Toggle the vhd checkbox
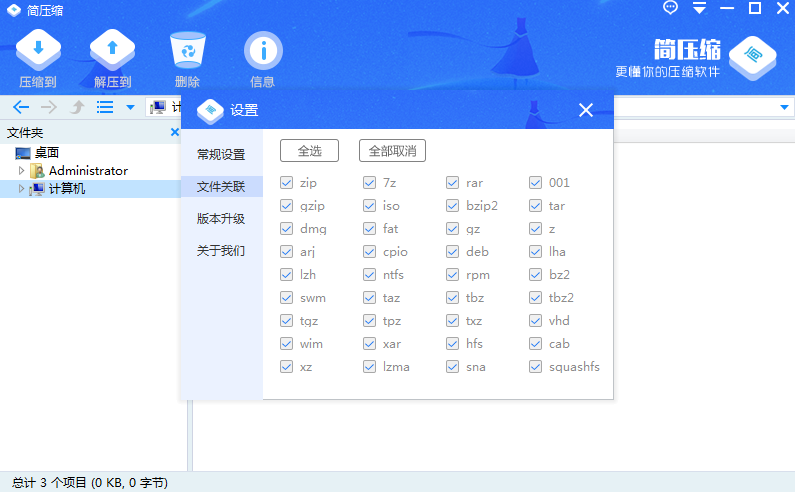 point(535,321)
